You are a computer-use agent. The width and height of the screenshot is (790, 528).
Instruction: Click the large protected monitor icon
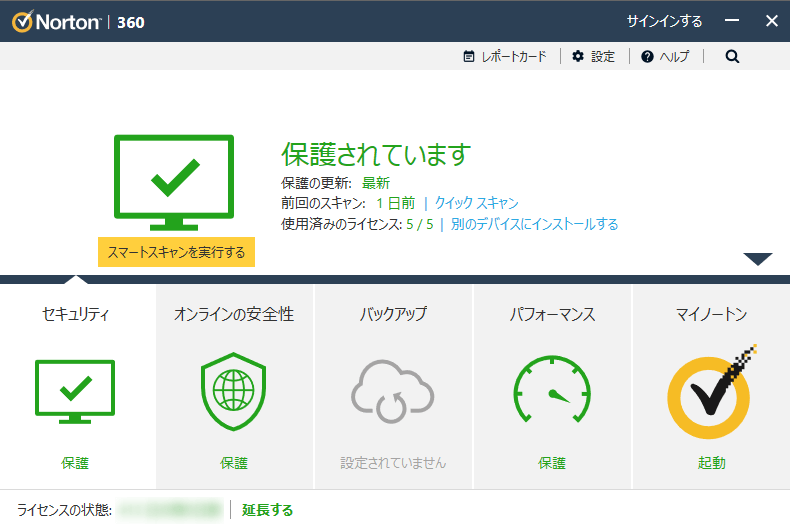coord(174,182)
